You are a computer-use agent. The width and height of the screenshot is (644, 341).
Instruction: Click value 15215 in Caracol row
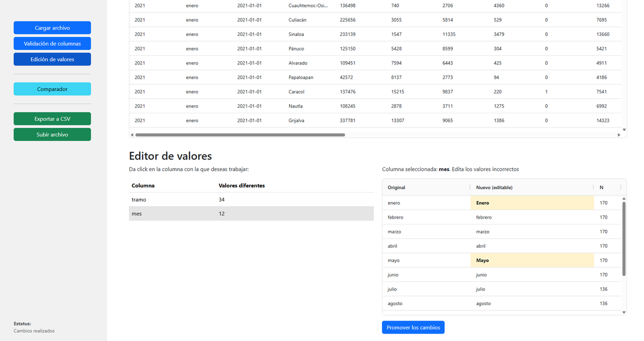(x=397, y=92)
